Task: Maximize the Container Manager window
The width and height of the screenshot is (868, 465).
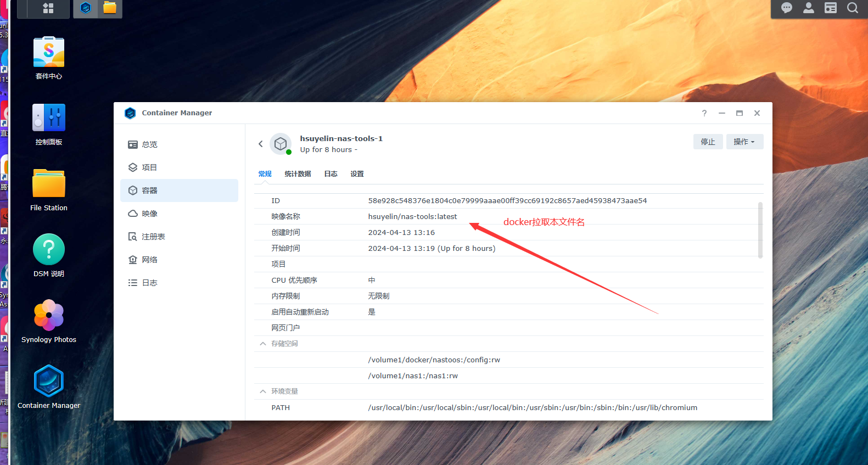Action: 740,113
